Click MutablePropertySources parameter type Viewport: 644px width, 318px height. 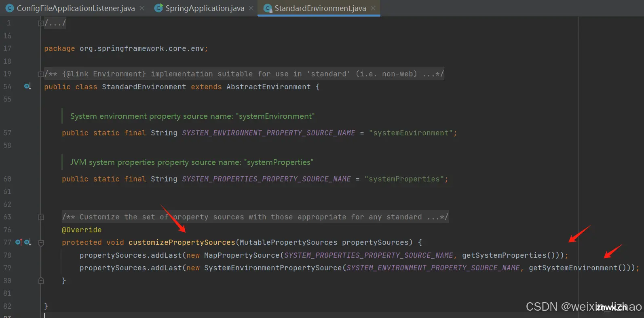pyautogui.click(x=289, y=242)
